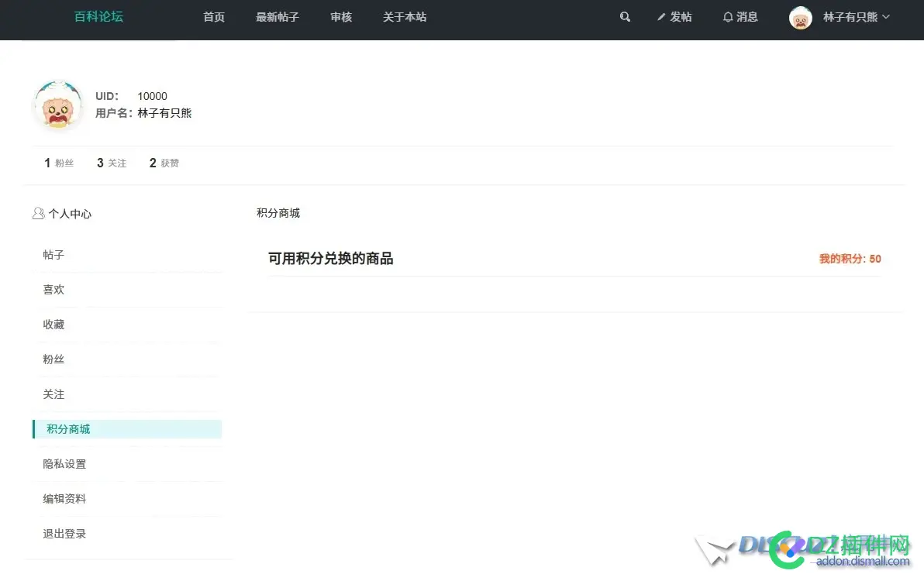Select the 百科论坛 site logo
This screenshot has height=581, width=924.
coord(98,16)
